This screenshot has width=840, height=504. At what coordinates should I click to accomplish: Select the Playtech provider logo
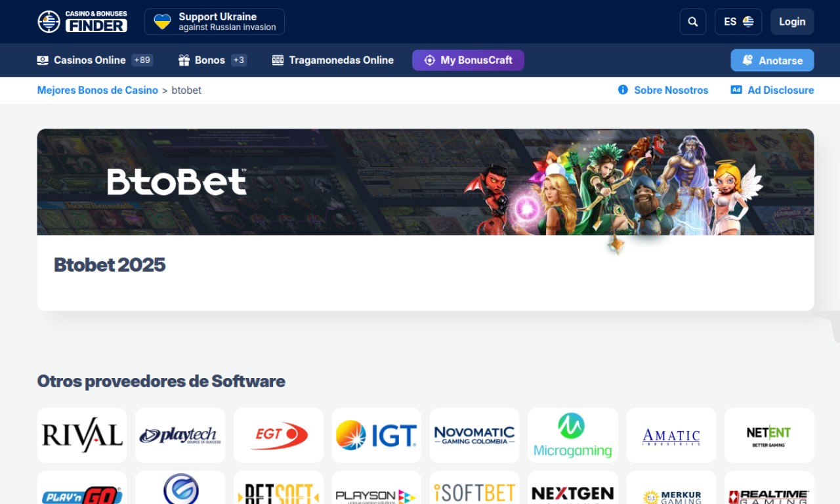pos(180,436)
